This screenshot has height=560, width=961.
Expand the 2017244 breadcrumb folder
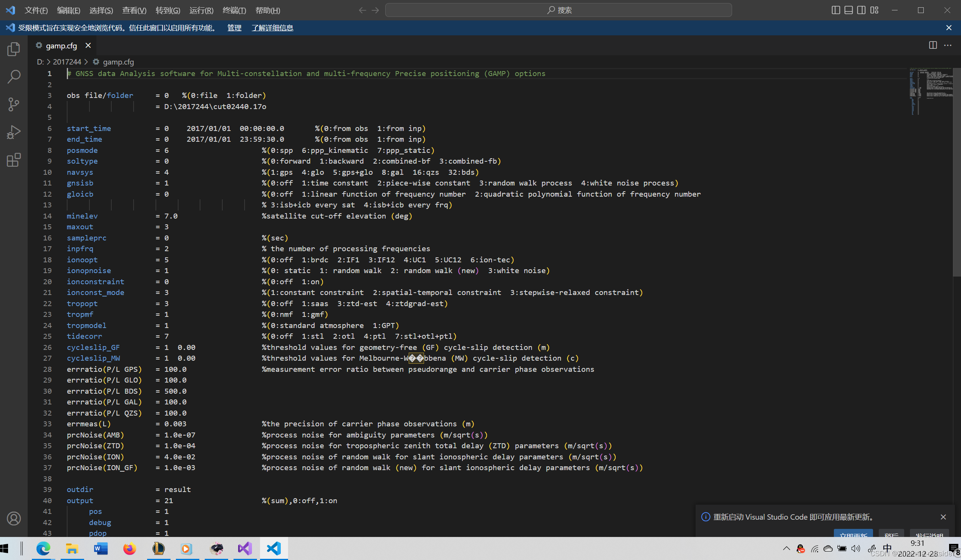67,62
